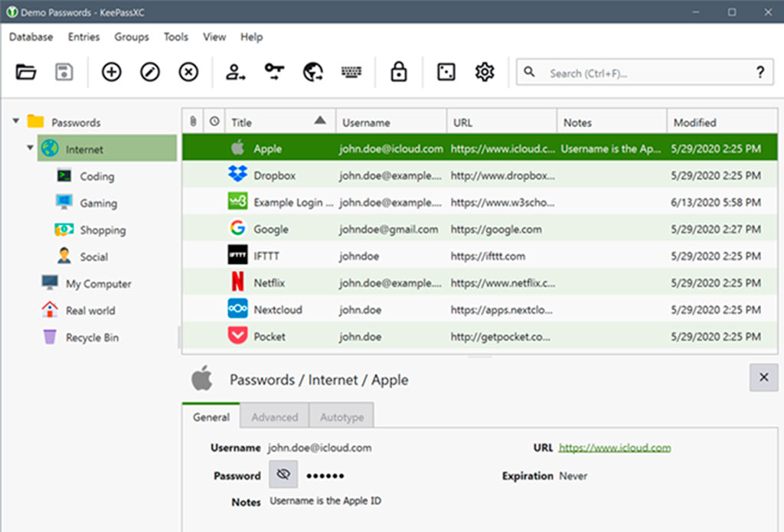Click expiry clock column header

coord(214,122)
